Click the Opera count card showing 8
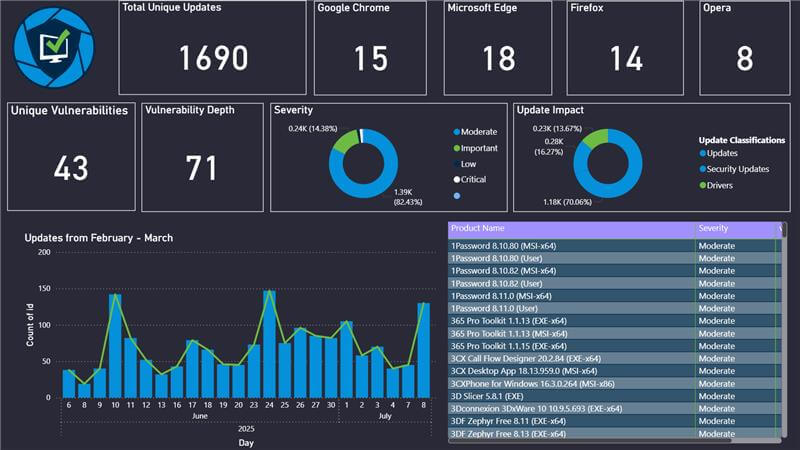 744,48
